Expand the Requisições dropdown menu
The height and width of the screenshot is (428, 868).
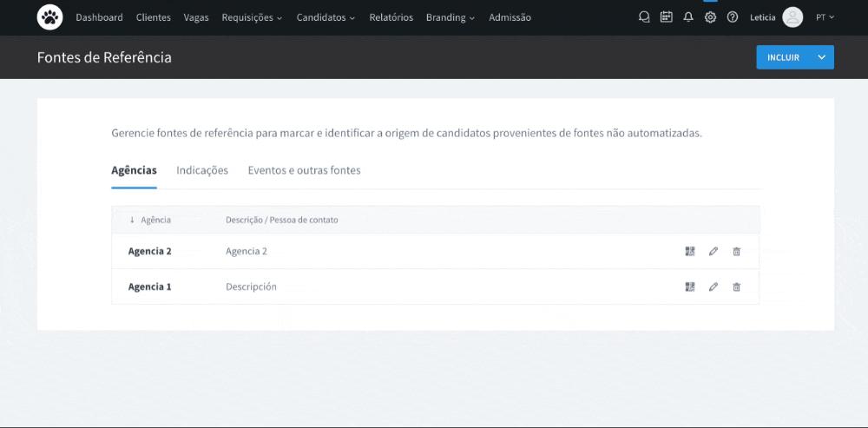(252, 17)
